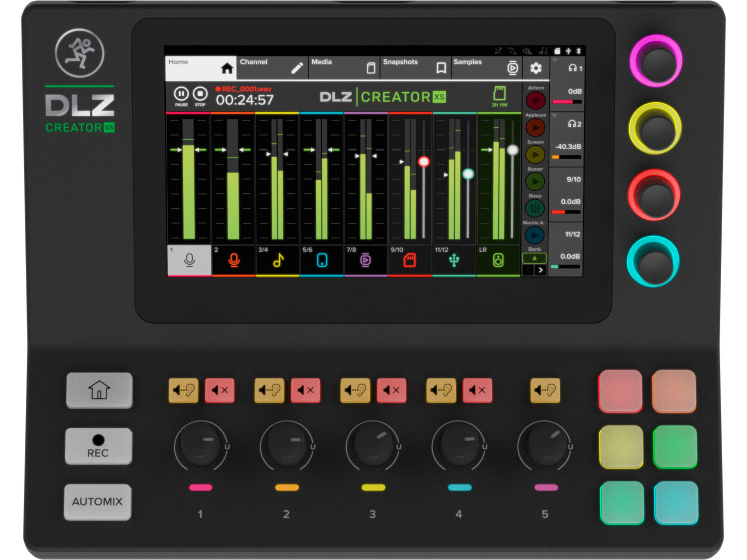Click the magenta ring encoder knob
The height and width of the screenshot is (560, 747).
tap(656, 61)
